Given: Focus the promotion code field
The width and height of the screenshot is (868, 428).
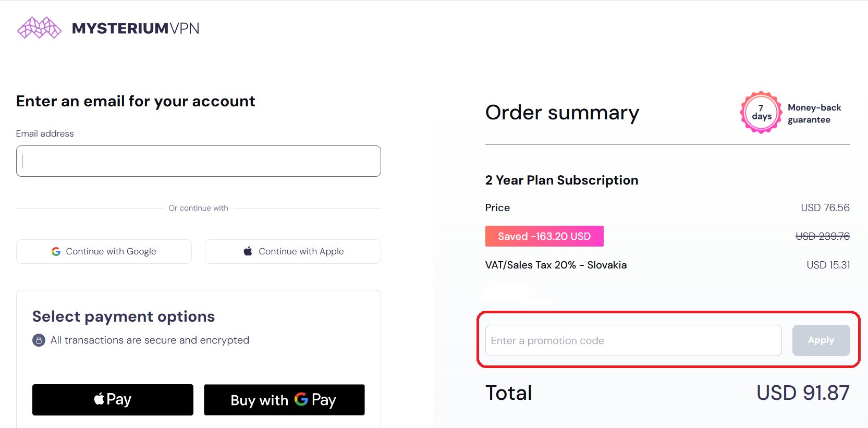Looking at the screenshot, I should (633, 340).
